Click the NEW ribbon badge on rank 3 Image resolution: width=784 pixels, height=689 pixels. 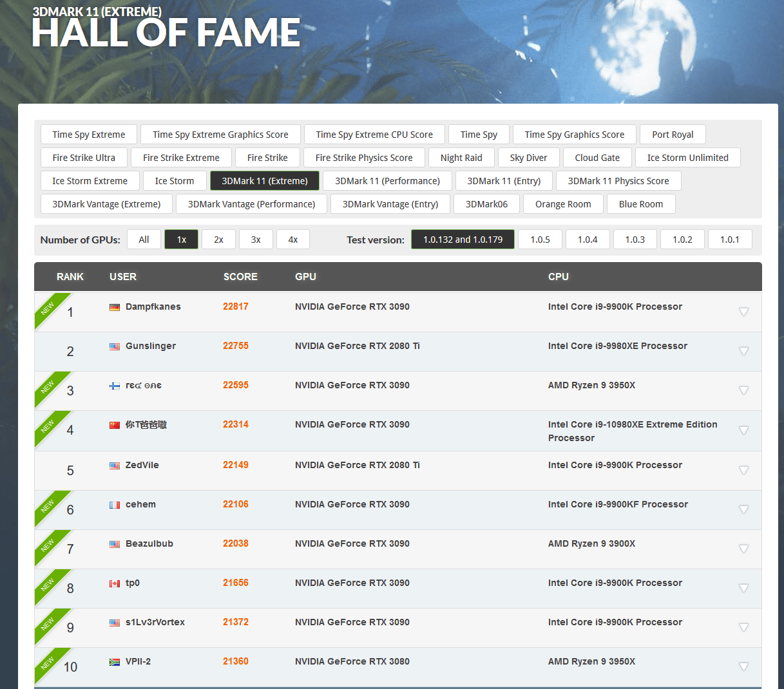[x=48, y=386]
